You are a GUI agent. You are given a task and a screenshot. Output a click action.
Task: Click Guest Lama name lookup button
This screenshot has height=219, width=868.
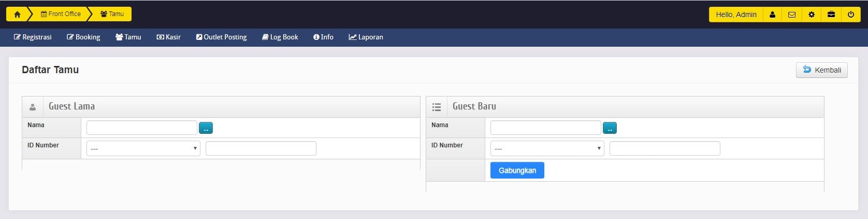click(x=206, y=128)
